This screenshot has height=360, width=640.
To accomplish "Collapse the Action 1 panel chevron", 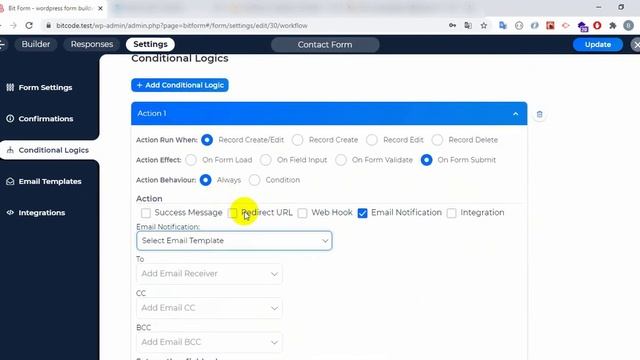I will (x=516, y=114).
